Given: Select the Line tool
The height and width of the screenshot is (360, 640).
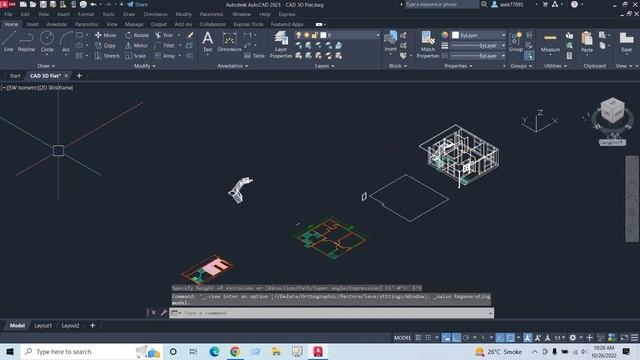Looking at the screenshot, I should 9,42.
